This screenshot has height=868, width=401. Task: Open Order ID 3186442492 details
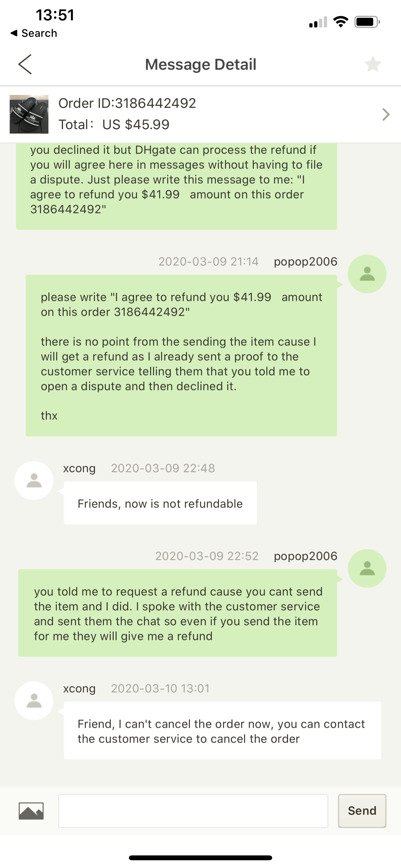(x=128, y=103)
